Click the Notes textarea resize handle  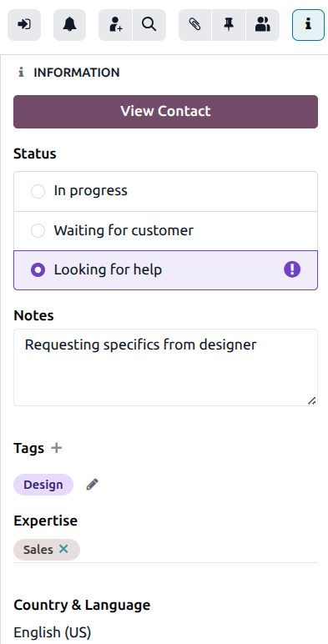tap(312, 400)
